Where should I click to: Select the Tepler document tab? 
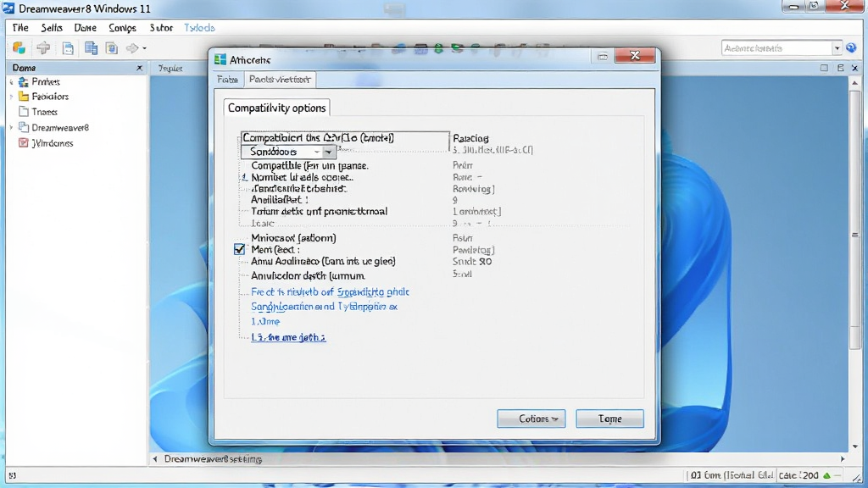click(x=170, y=68)
